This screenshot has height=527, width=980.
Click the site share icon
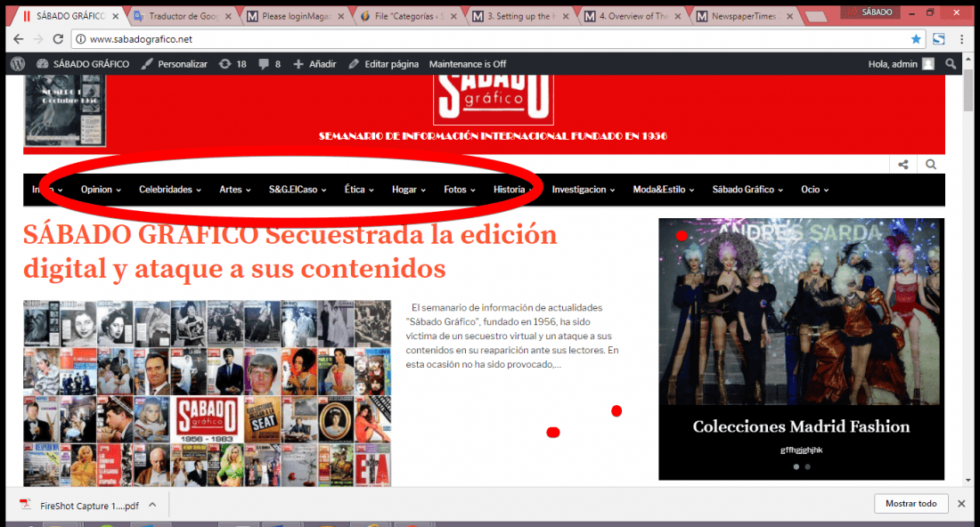click(903, 164)
